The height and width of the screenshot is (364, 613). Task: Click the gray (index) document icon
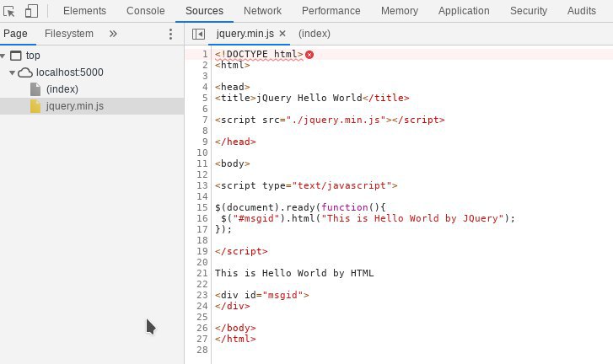35,89
